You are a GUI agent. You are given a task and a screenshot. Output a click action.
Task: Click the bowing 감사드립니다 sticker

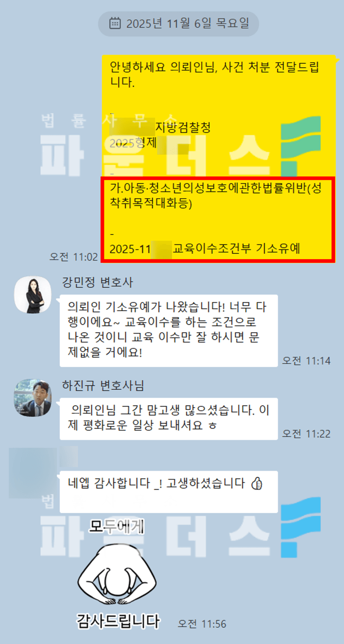[117, 574]
